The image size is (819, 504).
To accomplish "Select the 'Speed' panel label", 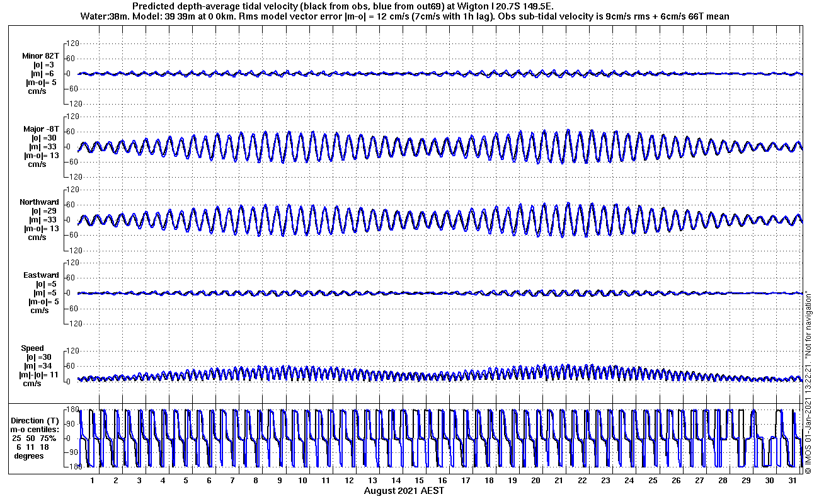I will click(x=33, y=348).
